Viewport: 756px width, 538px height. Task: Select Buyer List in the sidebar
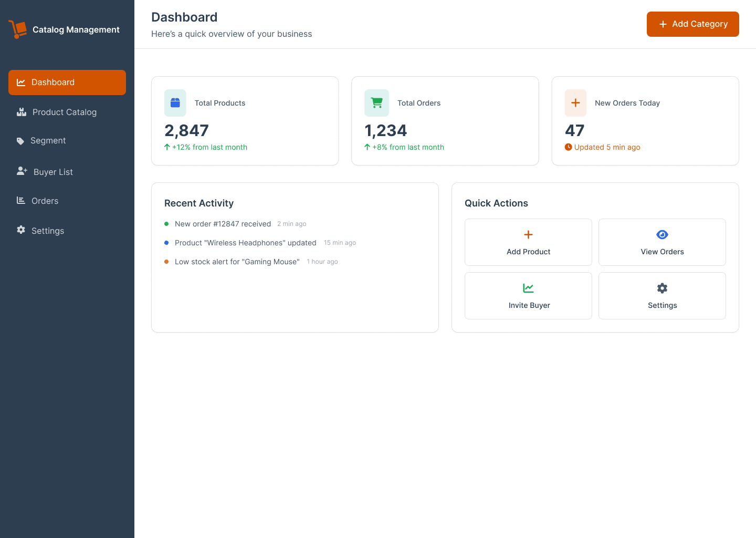[53, 172]
